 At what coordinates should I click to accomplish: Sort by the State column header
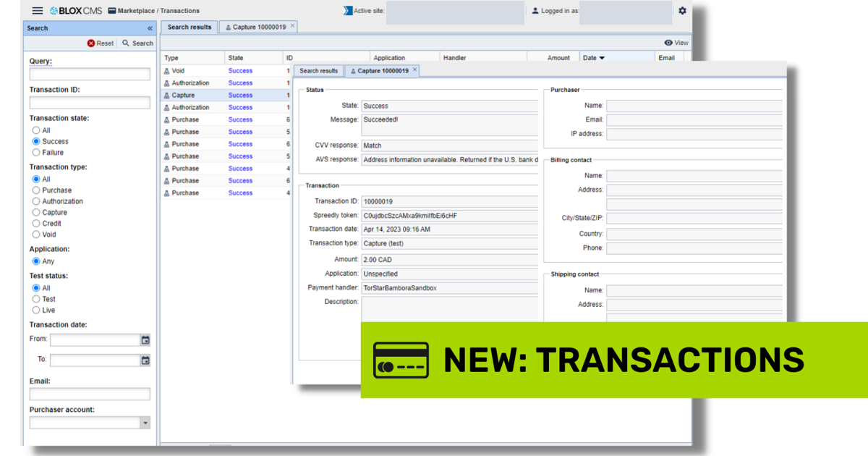[x=253, y=58]
